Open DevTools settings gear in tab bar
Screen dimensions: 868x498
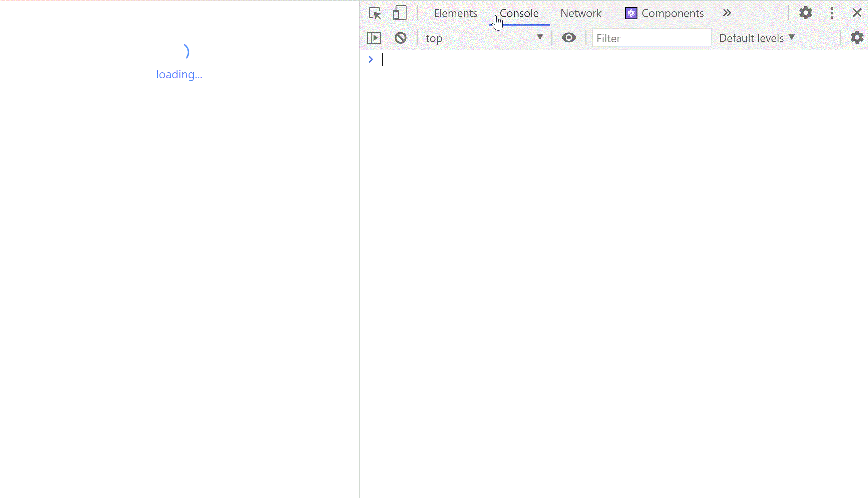[805, 13]
